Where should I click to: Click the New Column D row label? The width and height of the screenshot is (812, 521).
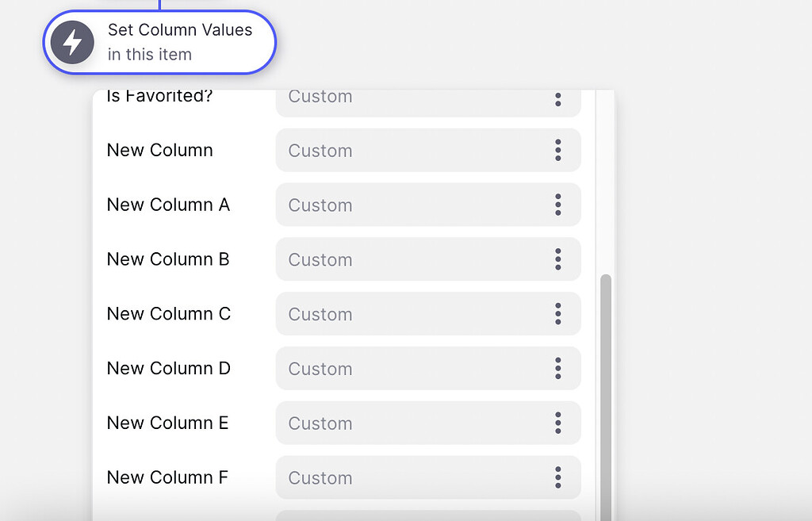(x=168, y=368)
